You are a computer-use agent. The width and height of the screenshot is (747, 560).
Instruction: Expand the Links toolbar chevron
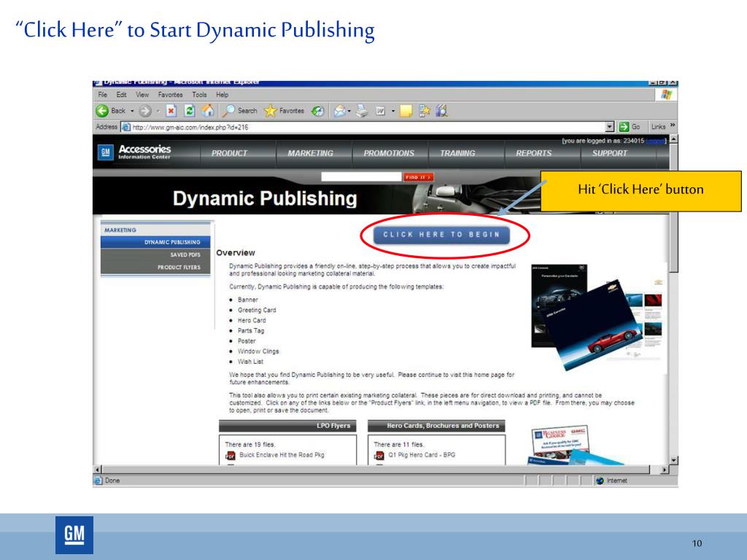tap(672, 125)
